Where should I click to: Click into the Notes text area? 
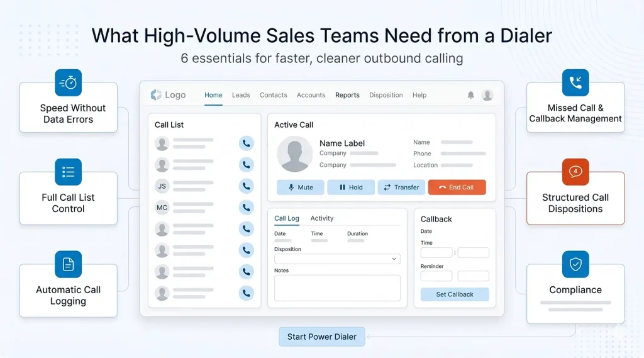tap(337, 288)
